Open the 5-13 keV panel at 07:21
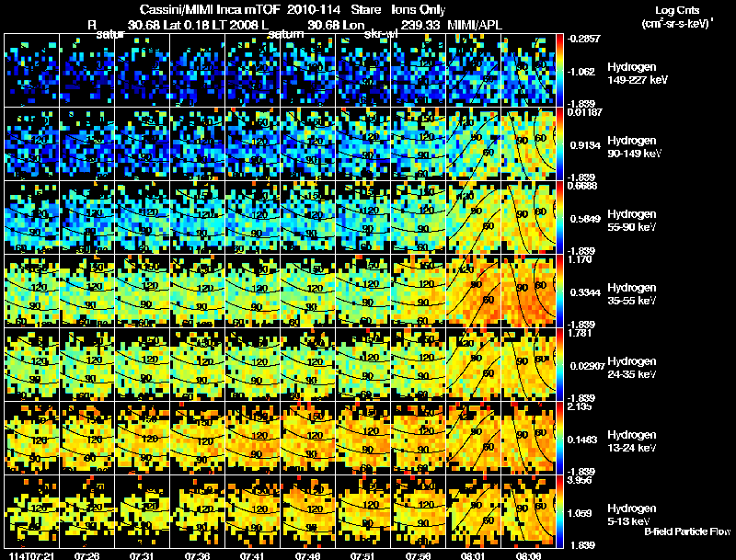The image size is (736, 560). click(32, 511)
